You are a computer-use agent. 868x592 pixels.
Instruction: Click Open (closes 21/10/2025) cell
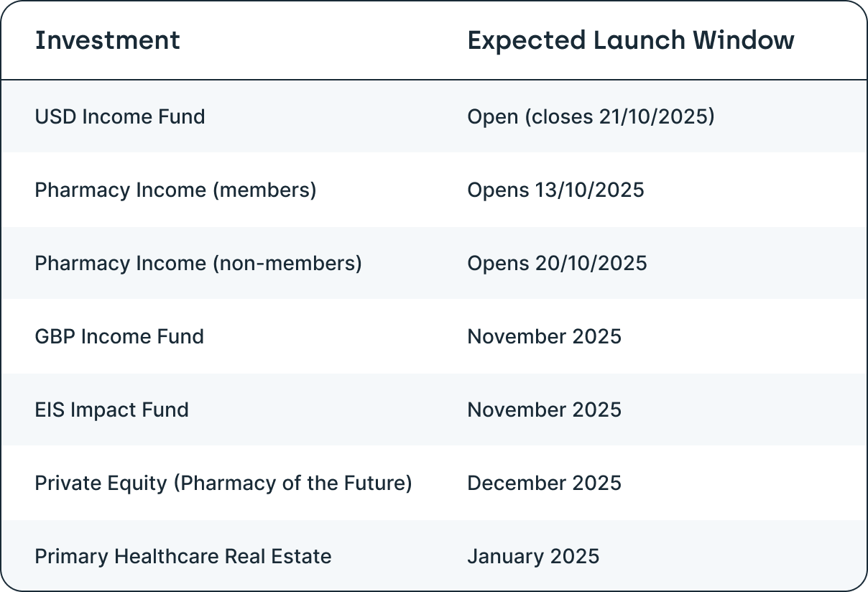(591, 116)
